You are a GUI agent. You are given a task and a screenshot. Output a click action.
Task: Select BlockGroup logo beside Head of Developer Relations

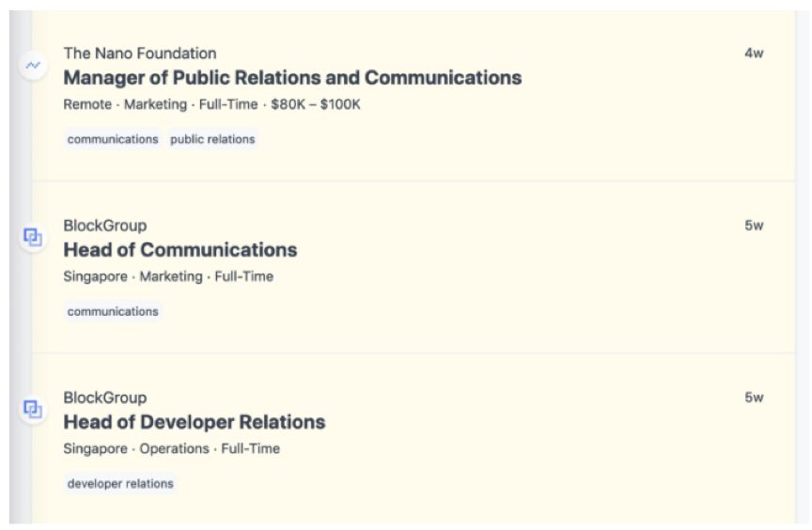pyautogui.click(x=33, y=410)
